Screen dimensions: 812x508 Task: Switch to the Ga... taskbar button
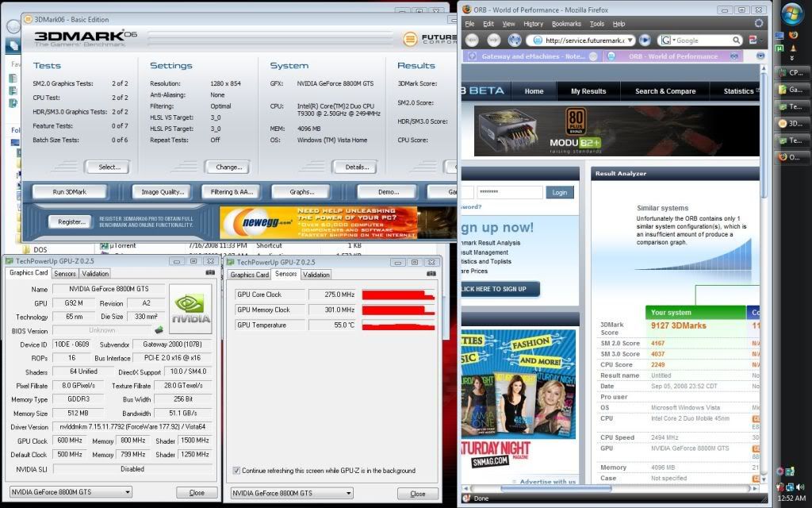[x=792, y=89]
